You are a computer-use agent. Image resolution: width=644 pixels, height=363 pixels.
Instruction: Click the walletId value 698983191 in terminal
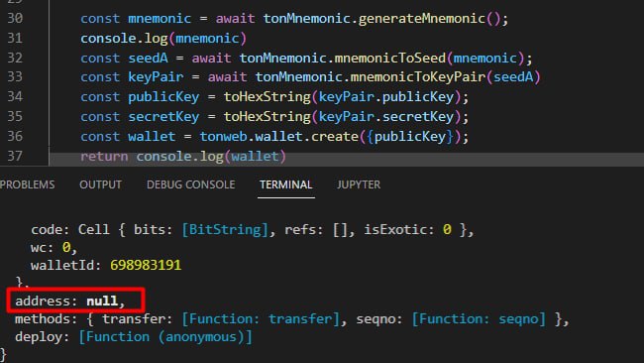(x=146, y=265)
